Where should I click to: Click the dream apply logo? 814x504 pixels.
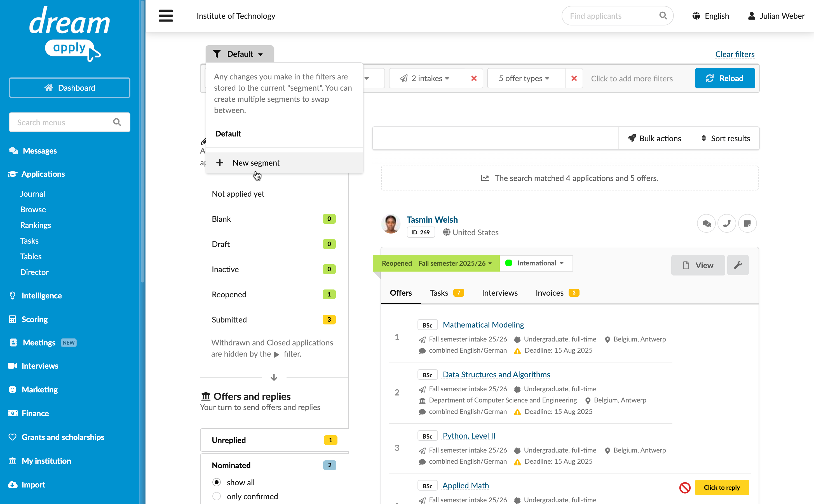[69, 34]
